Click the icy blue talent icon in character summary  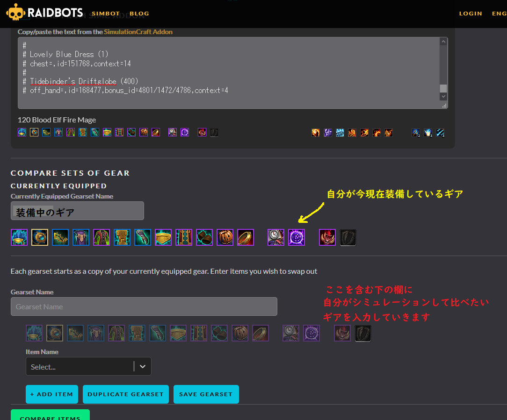coord(340,133)
